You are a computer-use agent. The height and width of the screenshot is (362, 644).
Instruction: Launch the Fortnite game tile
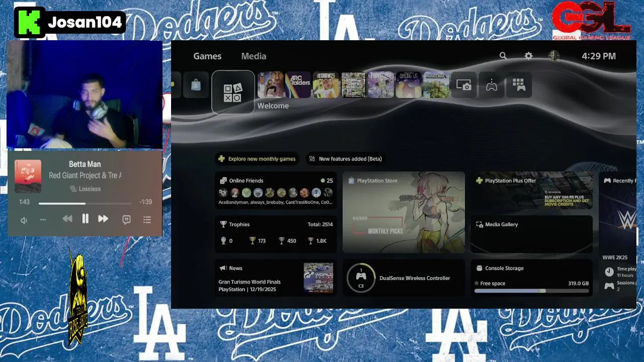[x=381, y=85]
